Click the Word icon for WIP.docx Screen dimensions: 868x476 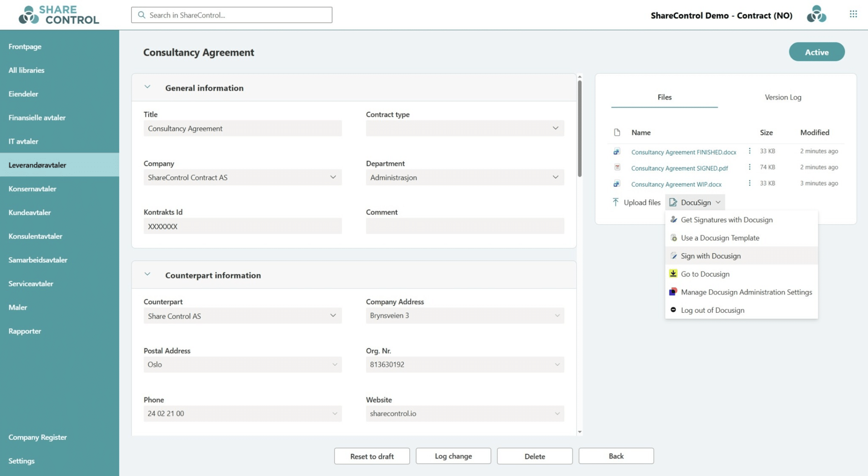click(616, 183)
